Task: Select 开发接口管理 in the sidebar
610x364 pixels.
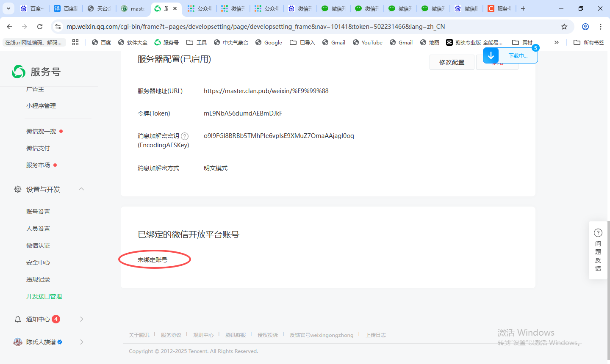Action: pos(44,296)
